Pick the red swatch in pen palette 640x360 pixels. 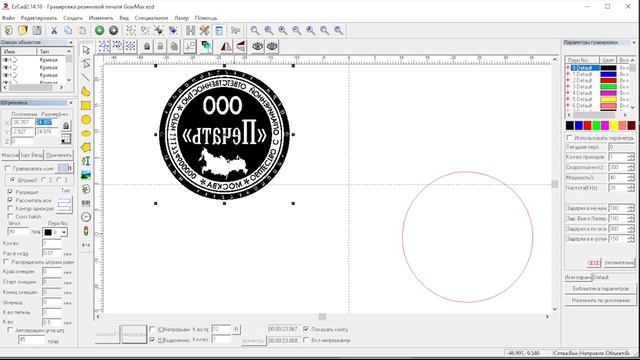click(587, 125)
